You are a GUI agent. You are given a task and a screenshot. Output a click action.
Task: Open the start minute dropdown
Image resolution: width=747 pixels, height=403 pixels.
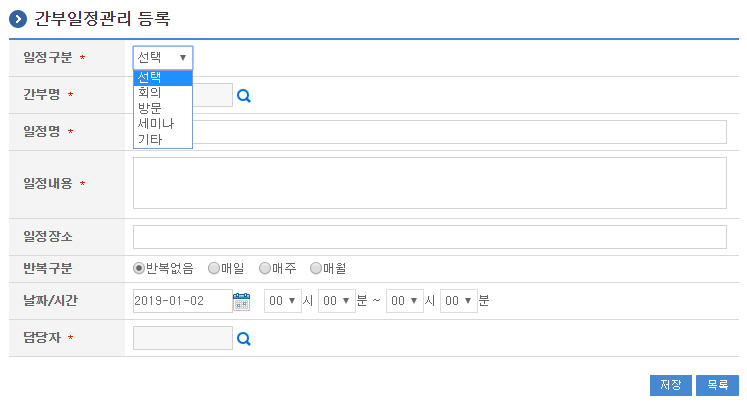[x=337, y=301]
